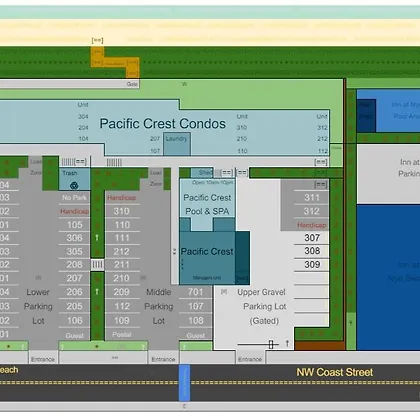Image resolution: width=420 pixels, height=420 pixels.
Task: Click the Lower Parking Lot label
Action: (38, 306)
